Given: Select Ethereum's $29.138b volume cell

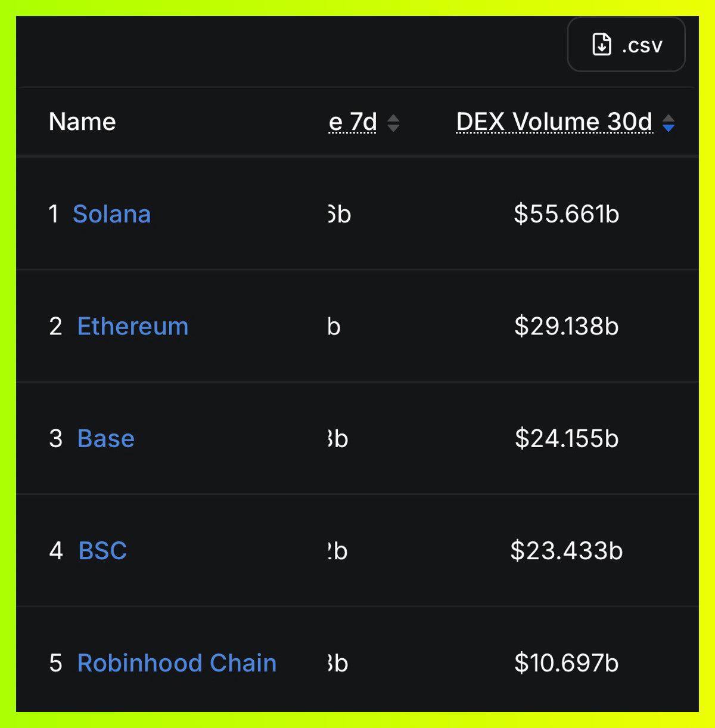Looking at the screenshot, I should pos(567,326).
